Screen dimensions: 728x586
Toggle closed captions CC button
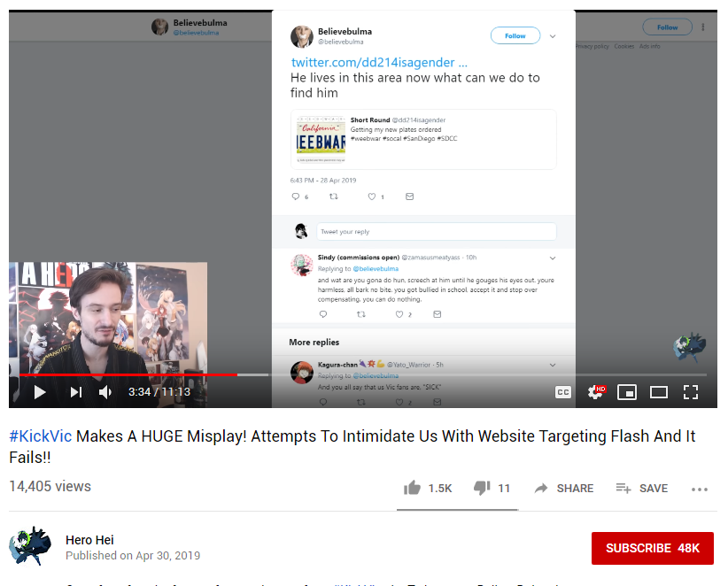tap(563, 392)
